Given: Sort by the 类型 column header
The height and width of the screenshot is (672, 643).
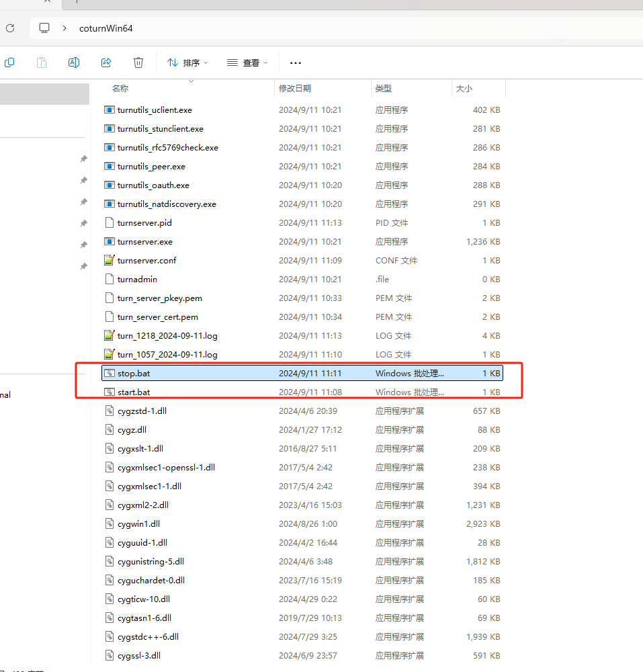Looking at the screenshot, I should (x=384, y=88).
